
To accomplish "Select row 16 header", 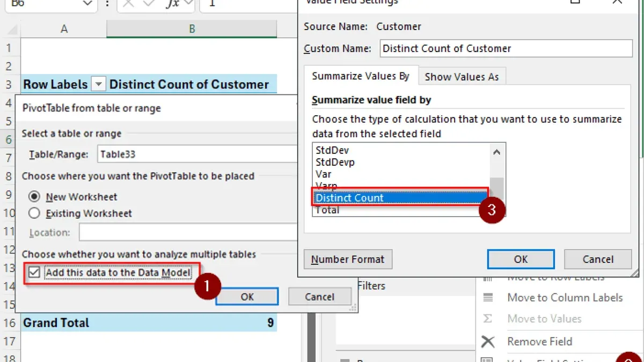I will 9,323.
